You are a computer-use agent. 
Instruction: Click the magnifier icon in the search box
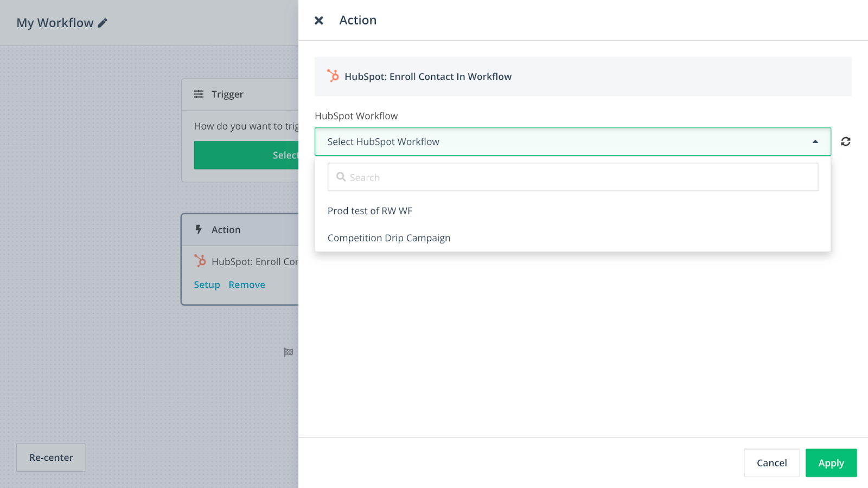tap(341, 177)
